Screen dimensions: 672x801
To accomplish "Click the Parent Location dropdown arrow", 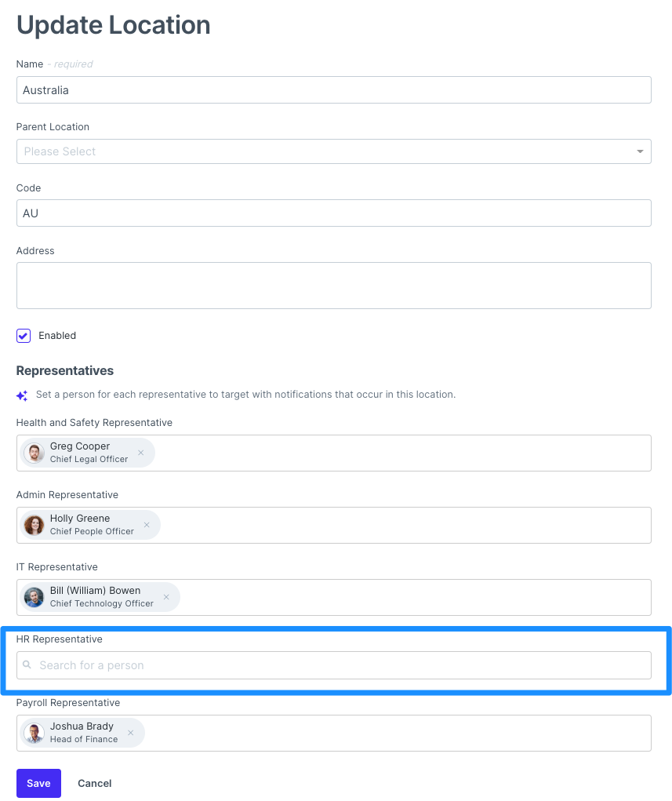I will [640, 151].
